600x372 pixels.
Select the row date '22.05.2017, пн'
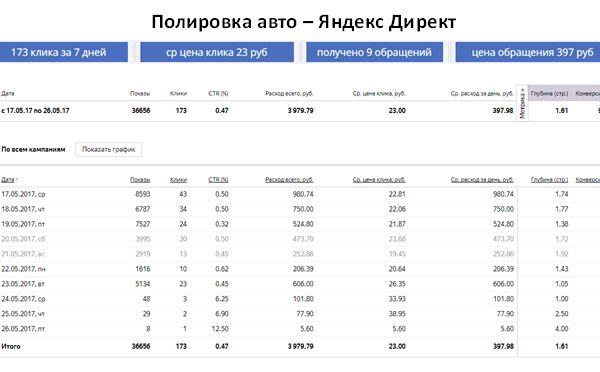point(23,269)
